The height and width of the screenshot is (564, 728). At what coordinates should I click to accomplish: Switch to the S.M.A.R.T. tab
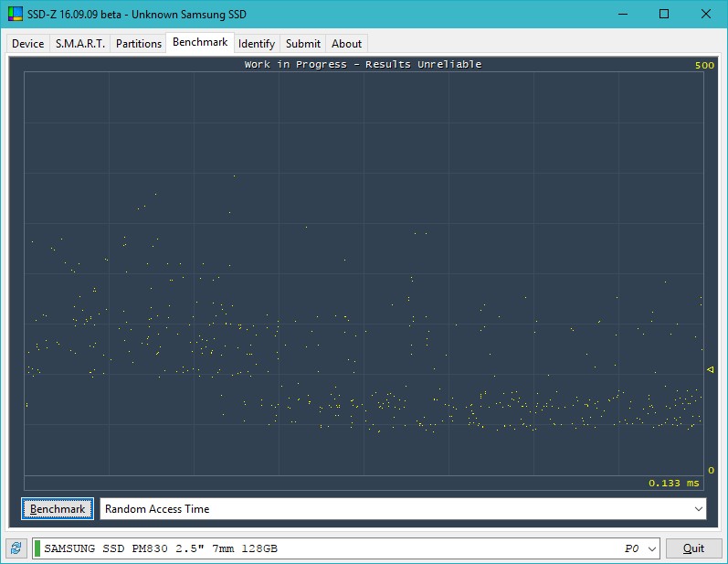point(79,44)
